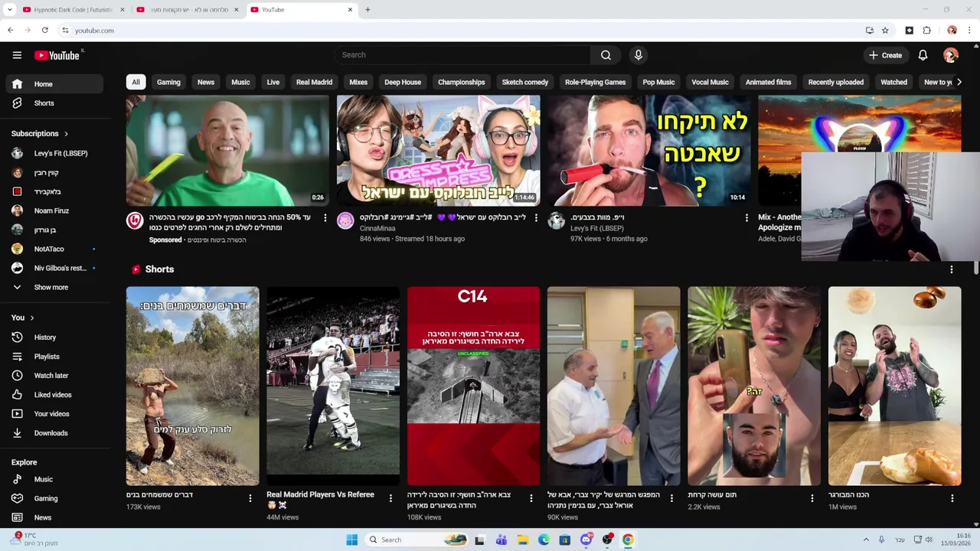Click the Create button
Viewport: 980px width, 551px height.
[885, 55]
